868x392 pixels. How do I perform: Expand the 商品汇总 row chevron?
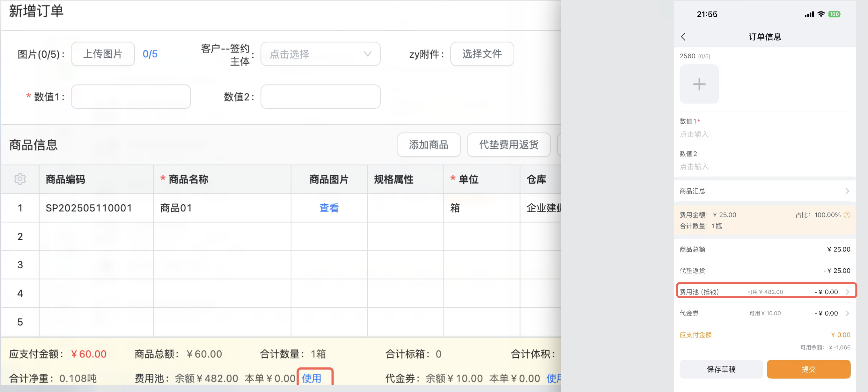coord(847,191)
